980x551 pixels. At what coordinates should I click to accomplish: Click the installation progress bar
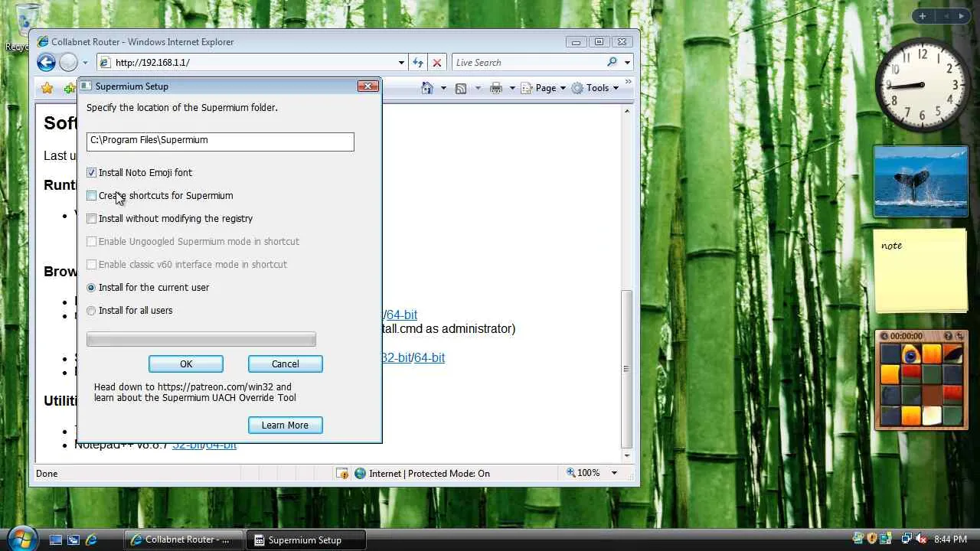pos(201,339)
